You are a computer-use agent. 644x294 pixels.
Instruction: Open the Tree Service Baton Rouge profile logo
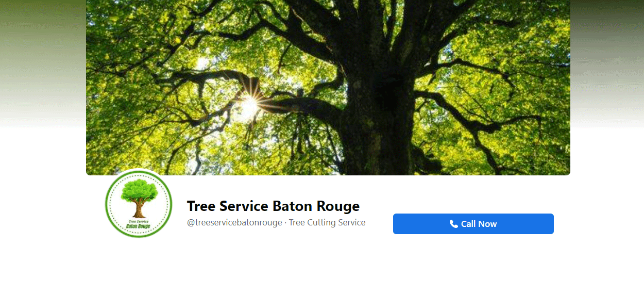[139, 204]
